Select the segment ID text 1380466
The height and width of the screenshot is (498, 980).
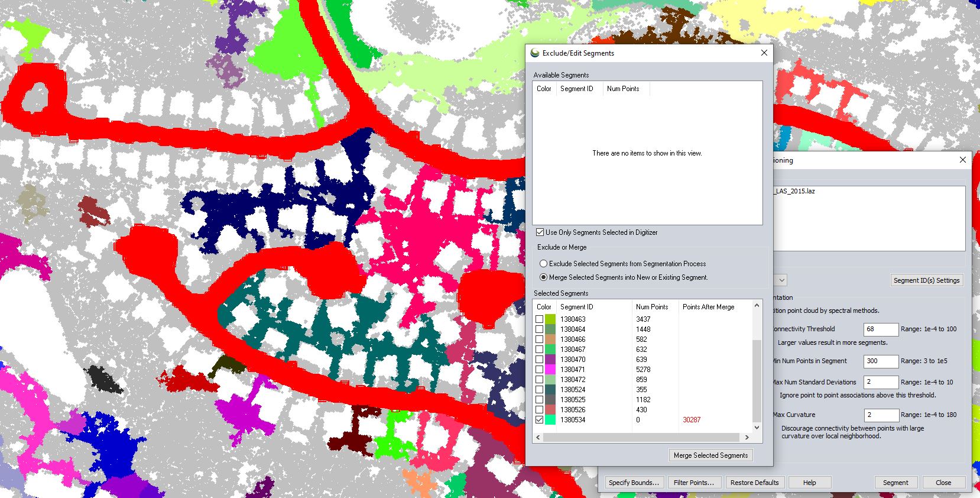[573, 339]
